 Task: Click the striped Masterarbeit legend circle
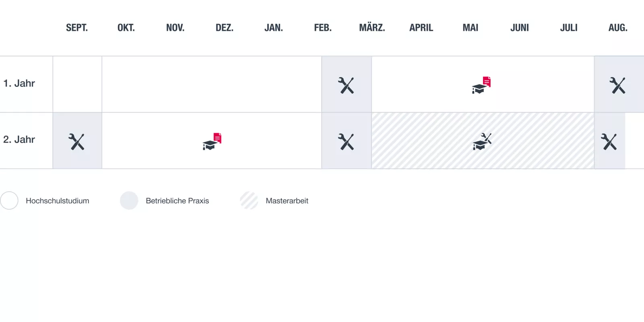(249, 200)
